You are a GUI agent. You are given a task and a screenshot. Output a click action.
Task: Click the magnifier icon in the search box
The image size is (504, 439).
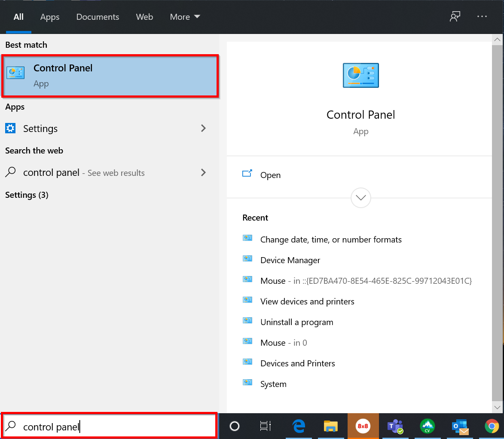pyautogui.click(x=10, y=426)
